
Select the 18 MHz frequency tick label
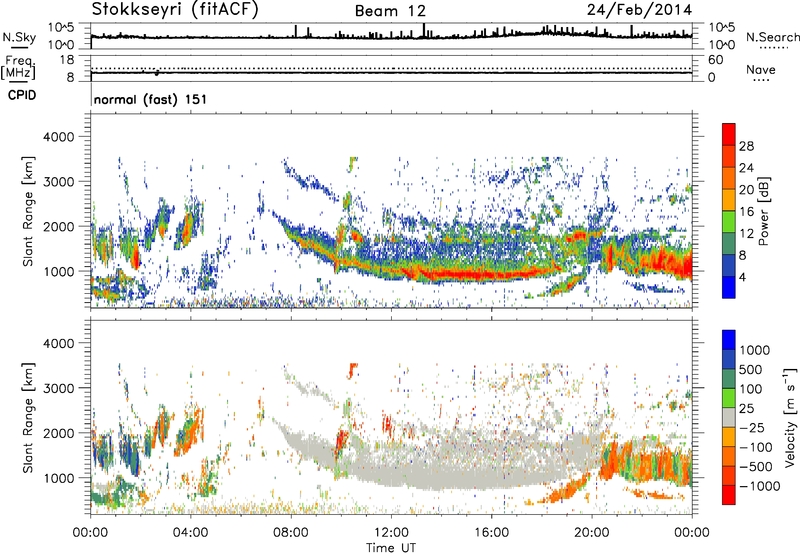66,60
